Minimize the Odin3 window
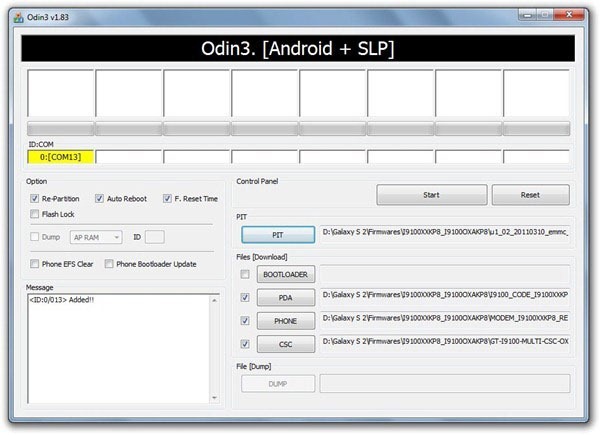Screen dimensions: 600x435 528,15
